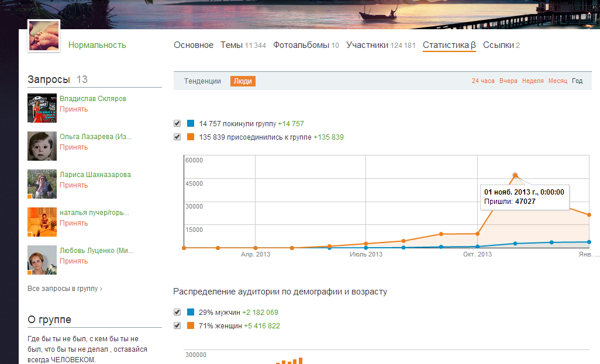
Task: Open the Статистика β tab
Action: click(449, 45)
